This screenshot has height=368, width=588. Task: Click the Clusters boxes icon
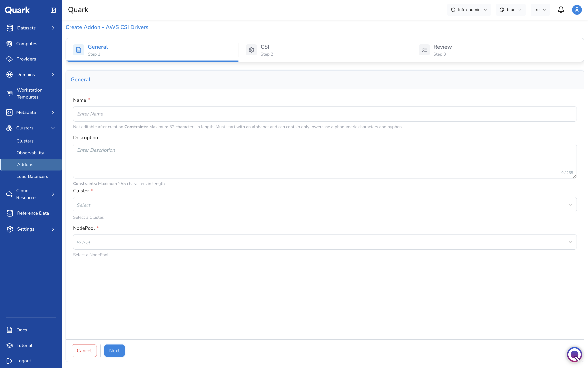(x=9, y=128)
